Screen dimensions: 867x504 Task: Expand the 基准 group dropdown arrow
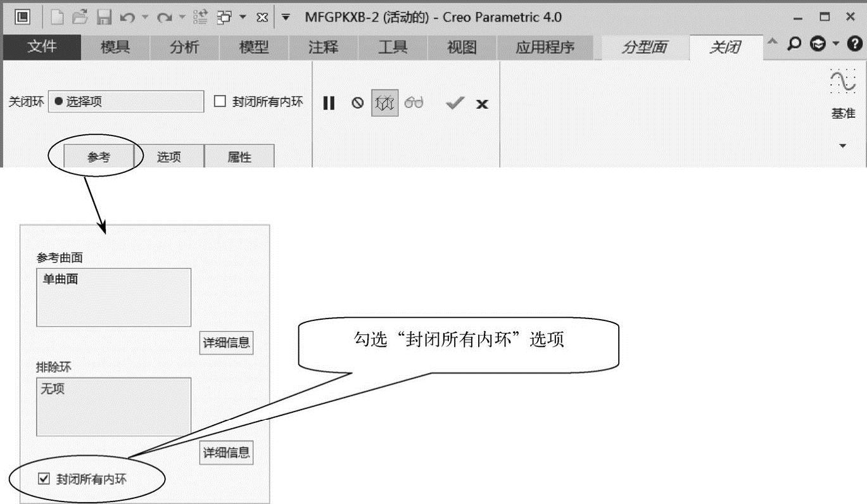tap(843, 146)
